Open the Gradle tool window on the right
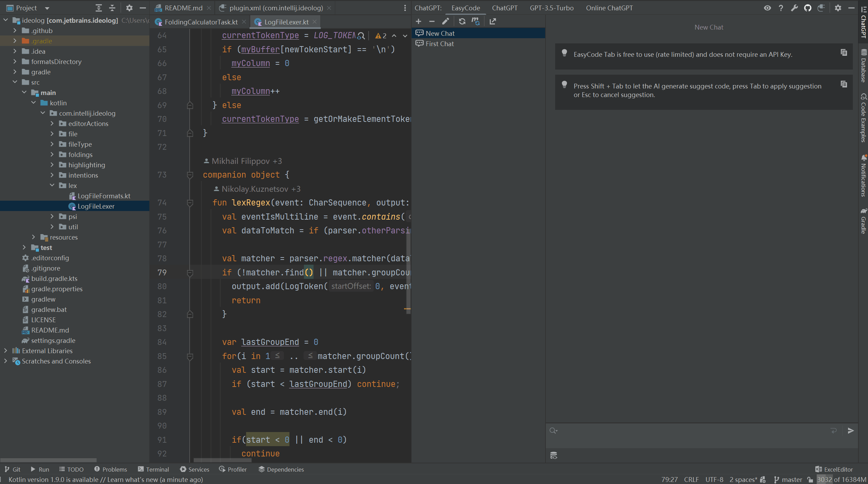This screenshot has width=868, height=484. [x=863, y=224]
